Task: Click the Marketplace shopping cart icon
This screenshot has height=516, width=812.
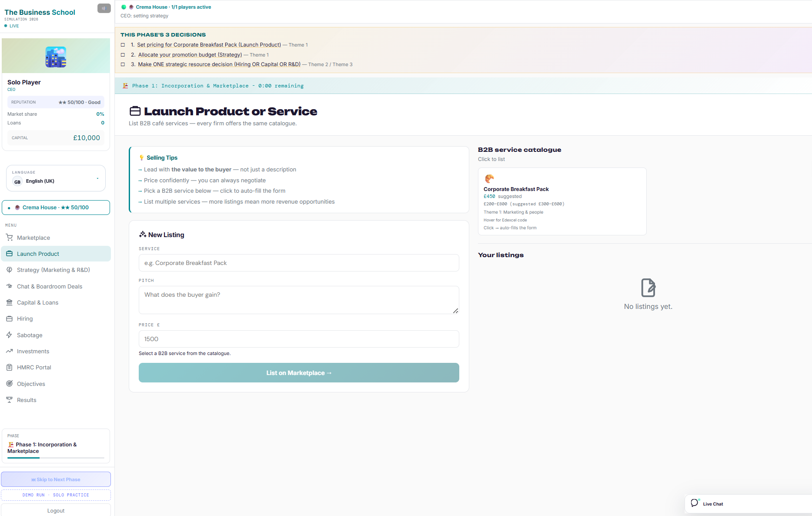Action: [x=9, y=238]
